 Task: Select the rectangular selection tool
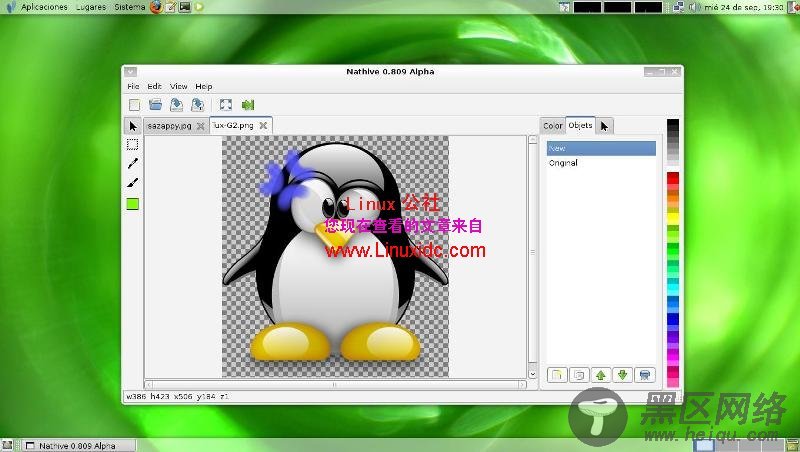[133, 144]
